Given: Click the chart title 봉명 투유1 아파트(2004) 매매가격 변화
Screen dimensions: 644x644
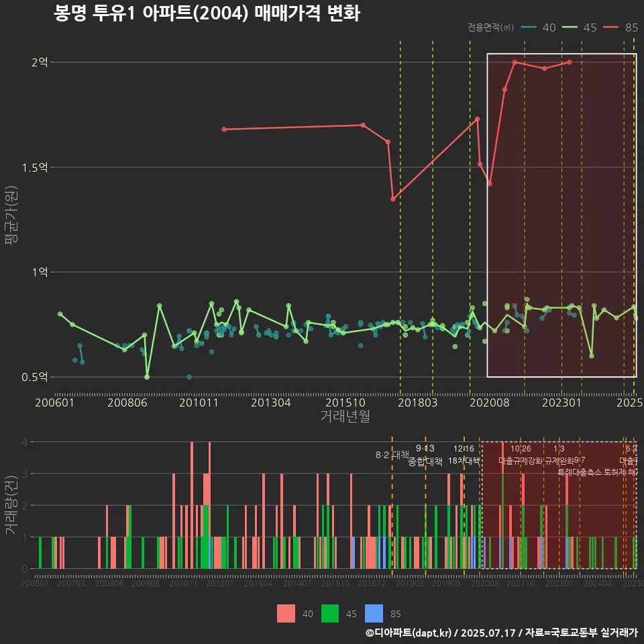Looking at the screenshot, I should (x=207, y=13).
